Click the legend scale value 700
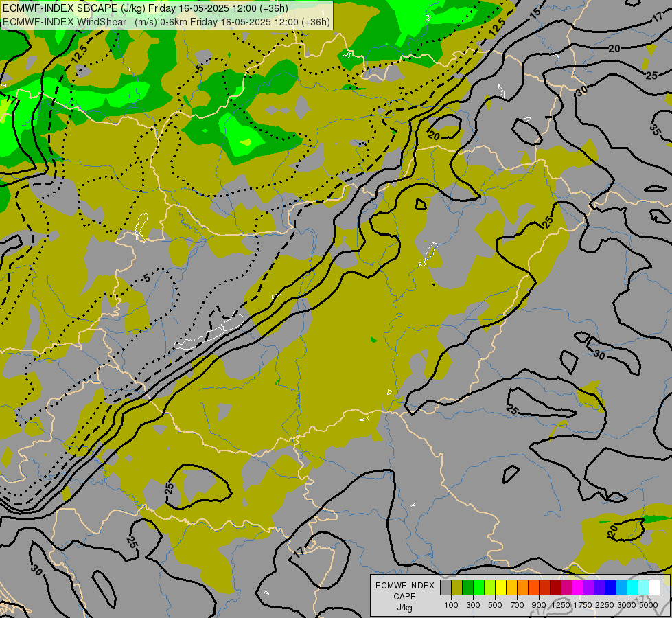This screenshot has height=618, width=672. (518, 605)
